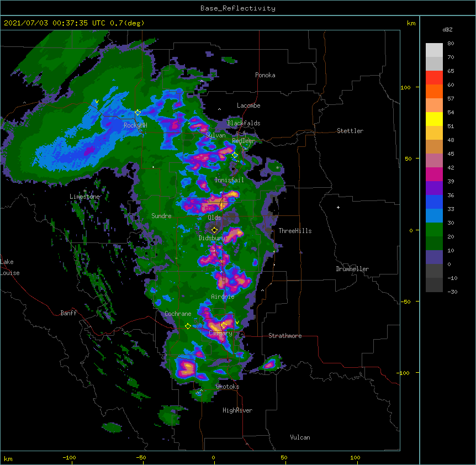Click the white plus marker west of Drumheller

click(338, 207)
